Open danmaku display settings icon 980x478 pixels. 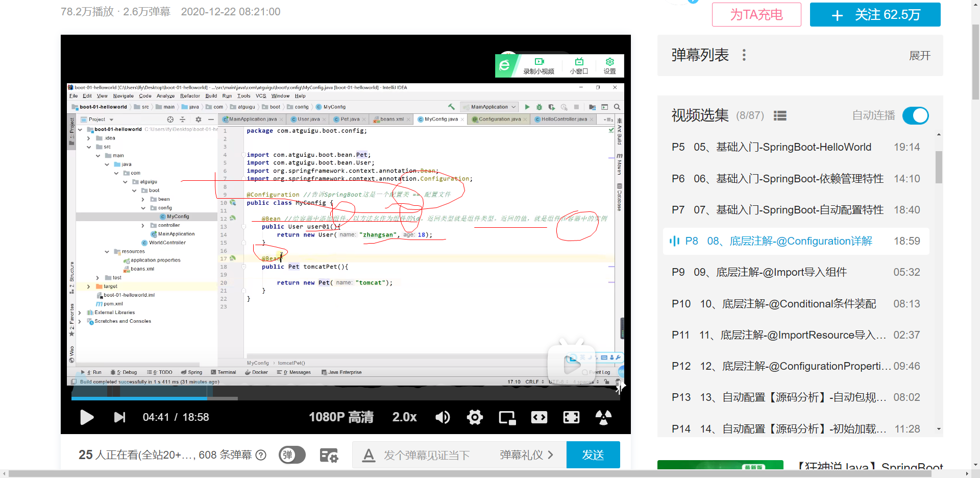[329, 455]
